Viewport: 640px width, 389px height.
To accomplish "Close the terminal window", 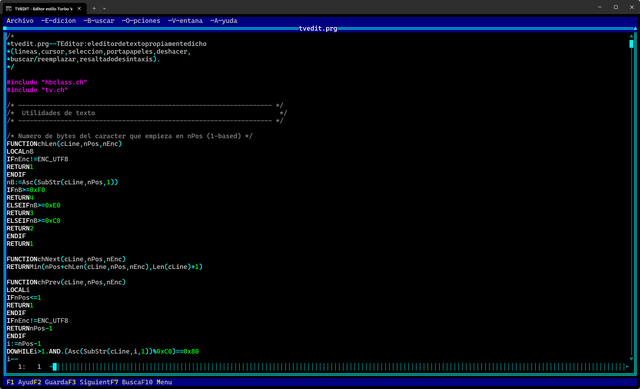I will 631,7.
